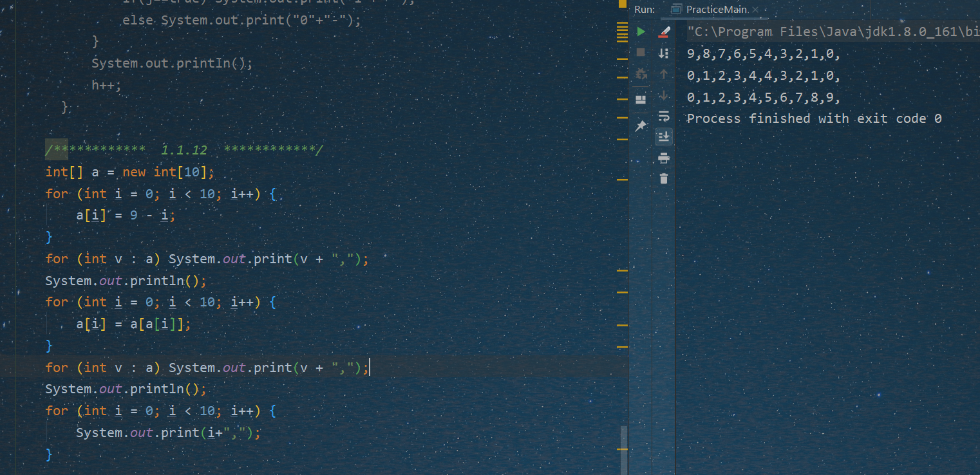Toggle soft wraps in the console
This screenshot has height=475, width=980.
point(664,116)
